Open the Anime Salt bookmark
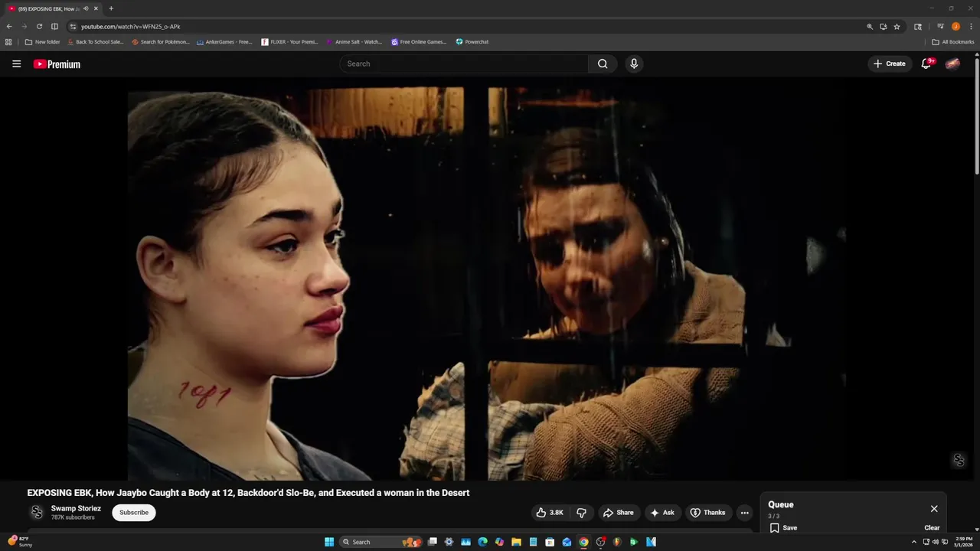 click(x=354, y=42)
